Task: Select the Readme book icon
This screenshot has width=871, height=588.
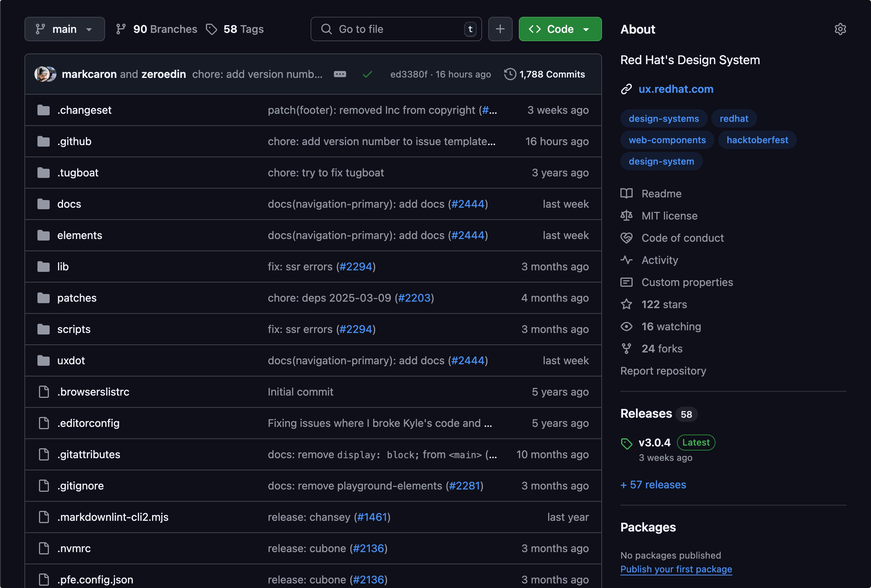Action: point(627,194)
